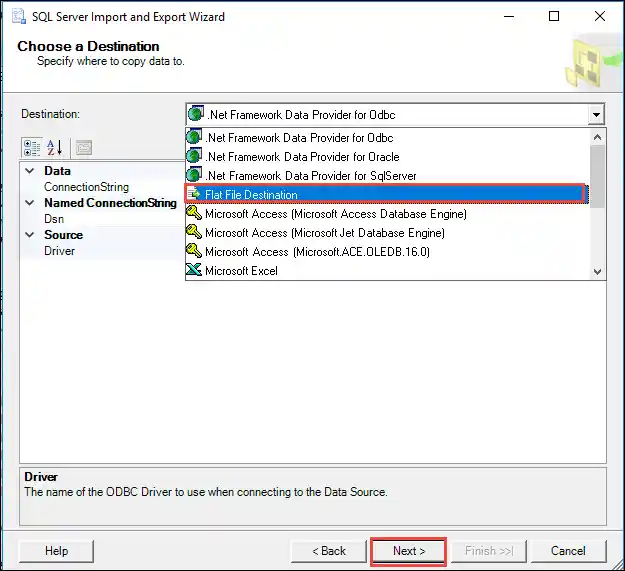Choose Flat File Destination from the list
Viewport: 625px width, 571px height.
pyautogui.click(x=385, y=194)
